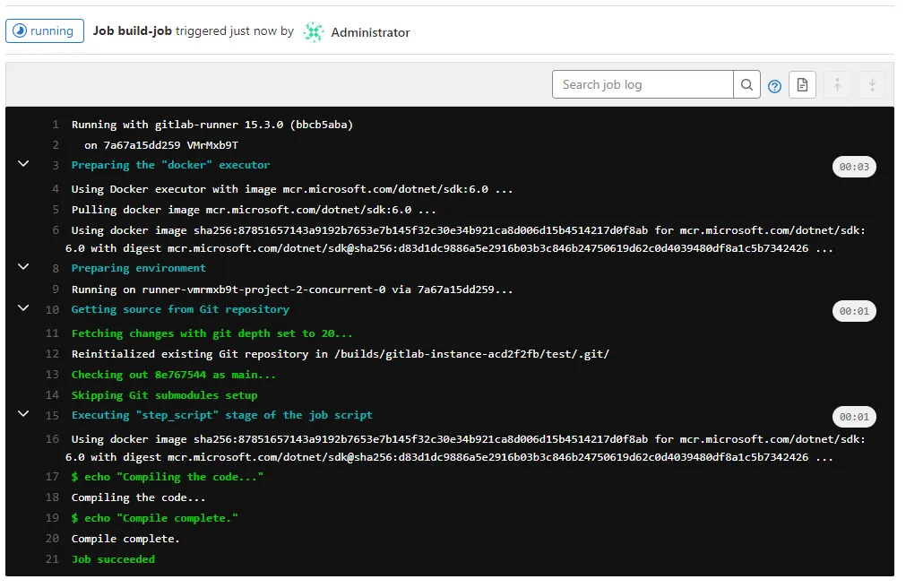Collapse the Preparing environment section chevron

click(23, 267)
